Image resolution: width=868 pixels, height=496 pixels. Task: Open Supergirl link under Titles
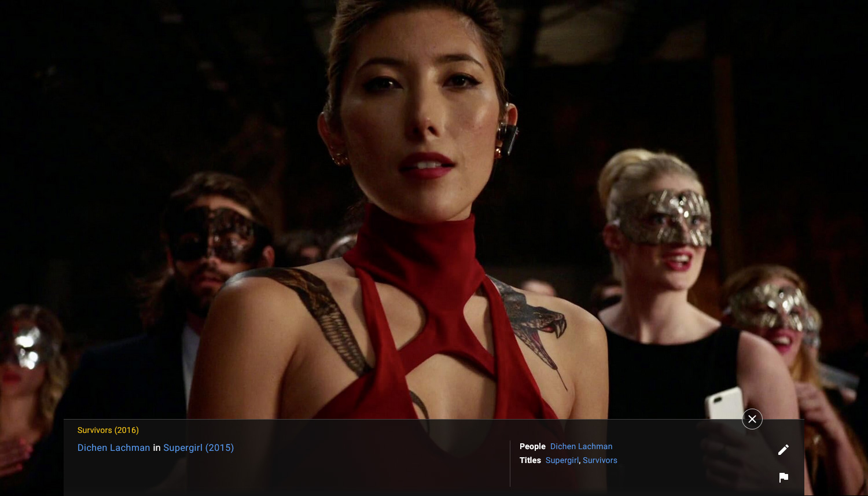pos(562,460)
